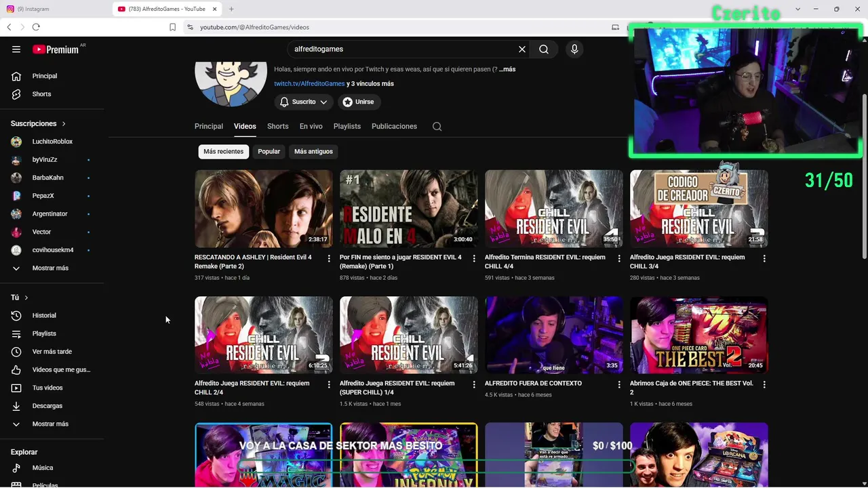Click the YouTube Premium logo
Image resolution: width=868 pixels, height=488 pixels.
pyautogui.click(x=56, y=49)
